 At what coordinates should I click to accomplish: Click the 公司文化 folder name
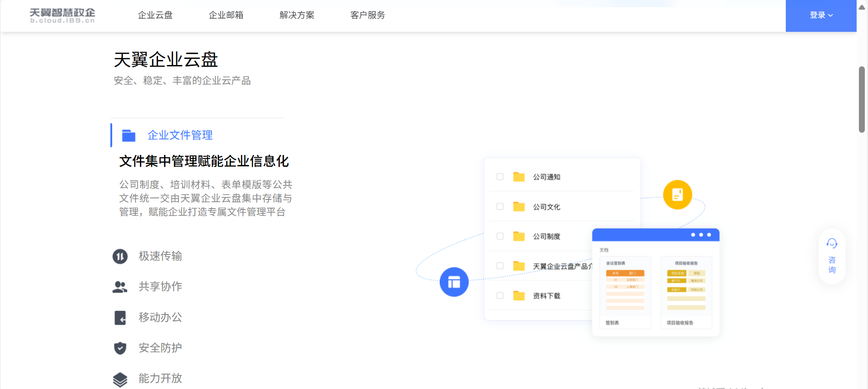546,207
